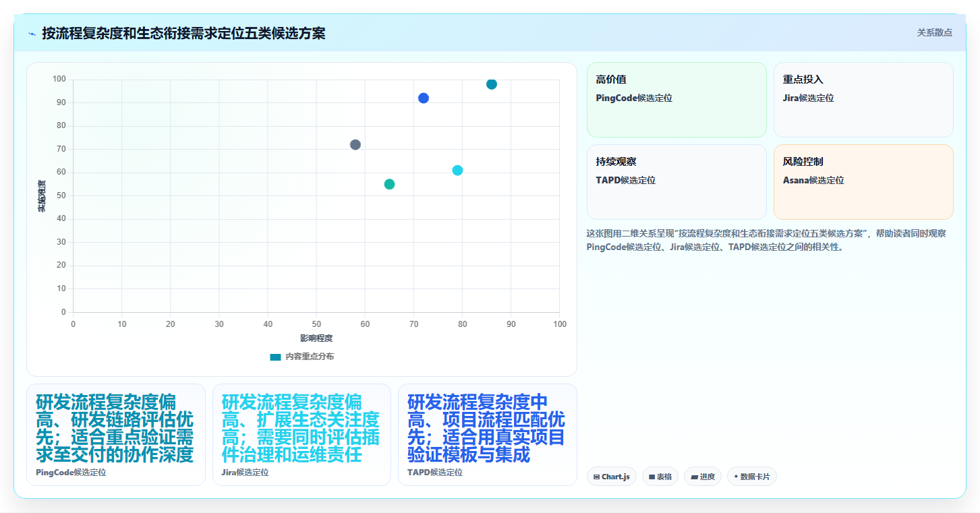Select the teal data point near 100

tap(492, 84)
